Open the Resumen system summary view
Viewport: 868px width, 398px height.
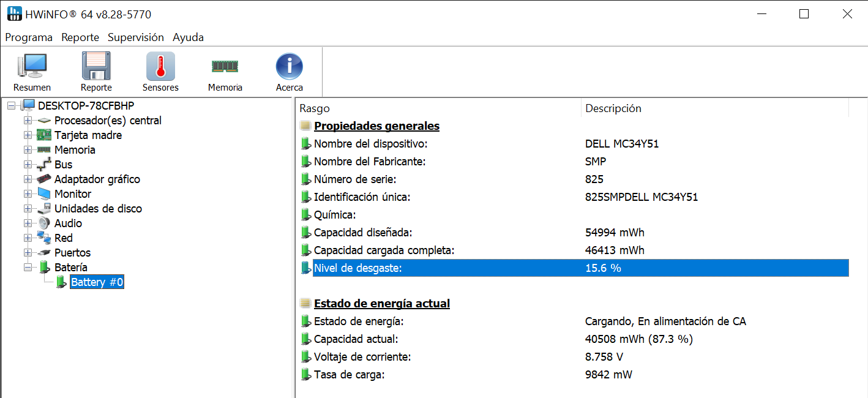point(32,66)
